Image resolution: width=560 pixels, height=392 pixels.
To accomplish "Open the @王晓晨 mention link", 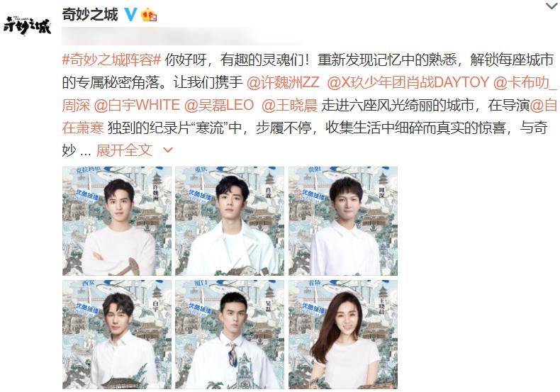I will coord(289,106).
